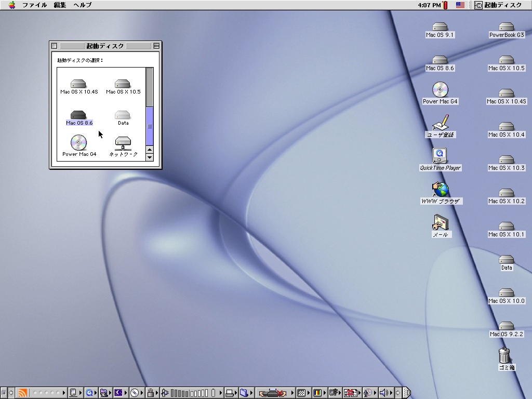The width and height of the screenshot is (532, 399).
Task: Click up arrow of Startup Disk list scrollbar
Action: pos(150,149)
